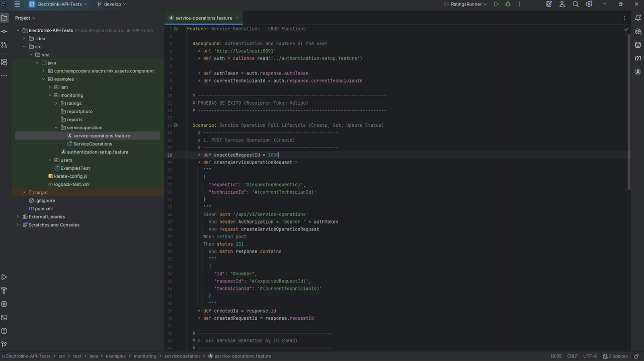Image resolution: width=644 pixels, height=361 pixels.
Task: Run RatingsRunner with the green play button
Action: pyautogui.click(x=496, y=4)
